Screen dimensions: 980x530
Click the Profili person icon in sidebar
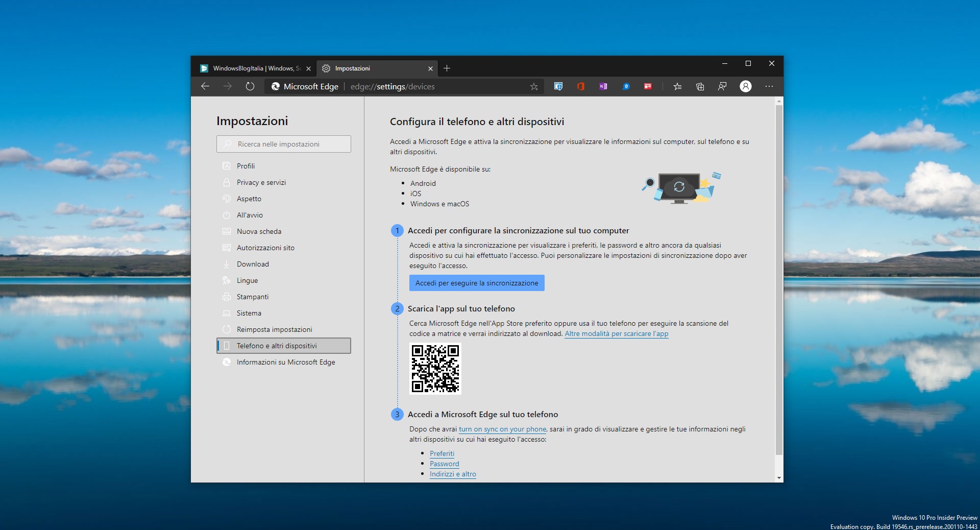coord(227,166)
